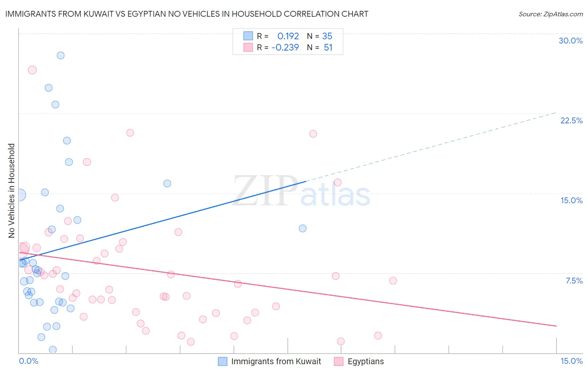The height and width of the screenshot is (373, 588).
Task: Select the Egyptians legend label
Action: 366,361
